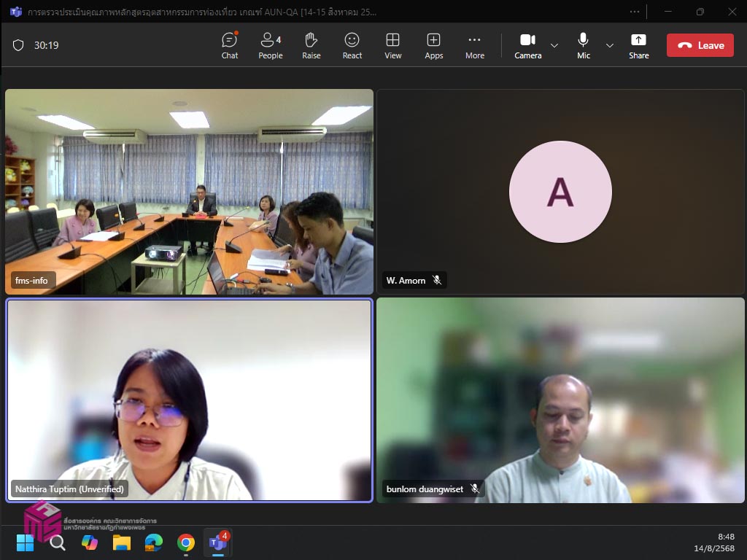
Task: Leave the meeting
Action: (x=700, y=45)
